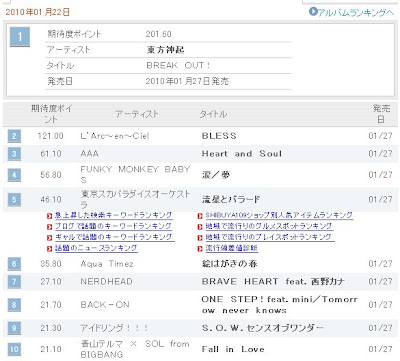Click the rank 10 badge for Fall in Love
Image resolution: width=400 pixels, height=361 pixels.
click(x=14, y=349)
